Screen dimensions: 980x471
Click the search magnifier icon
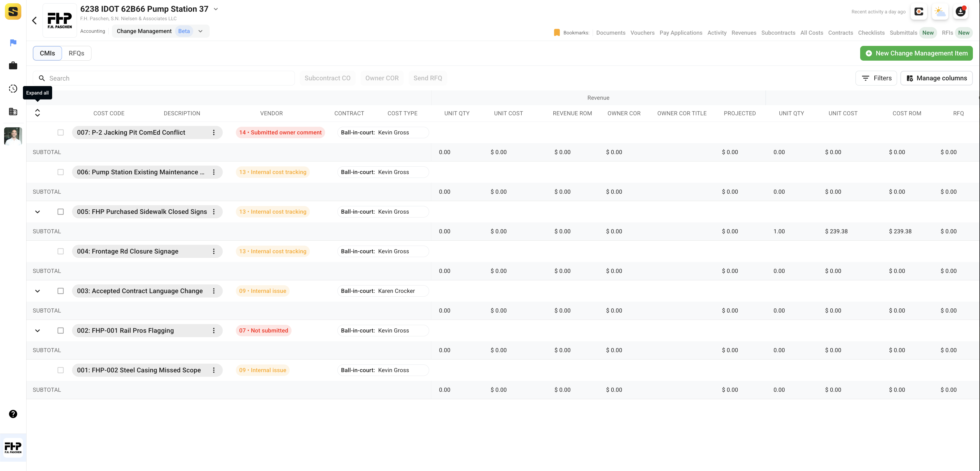tap(42, 78)
